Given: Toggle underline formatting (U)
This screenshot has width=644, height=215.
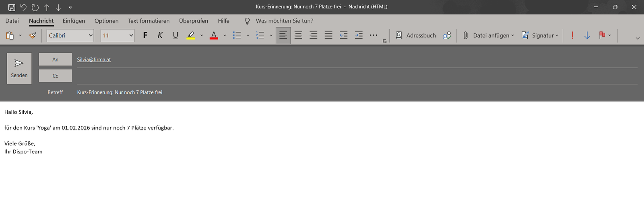Looking at the screenshot, I should click(x=175, y=35).
